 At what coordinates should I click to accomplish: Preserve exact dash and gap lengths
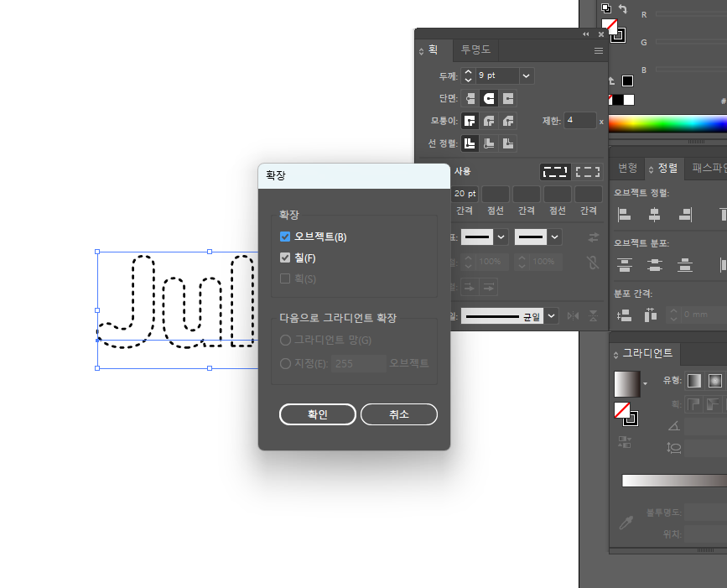point(555,172)
